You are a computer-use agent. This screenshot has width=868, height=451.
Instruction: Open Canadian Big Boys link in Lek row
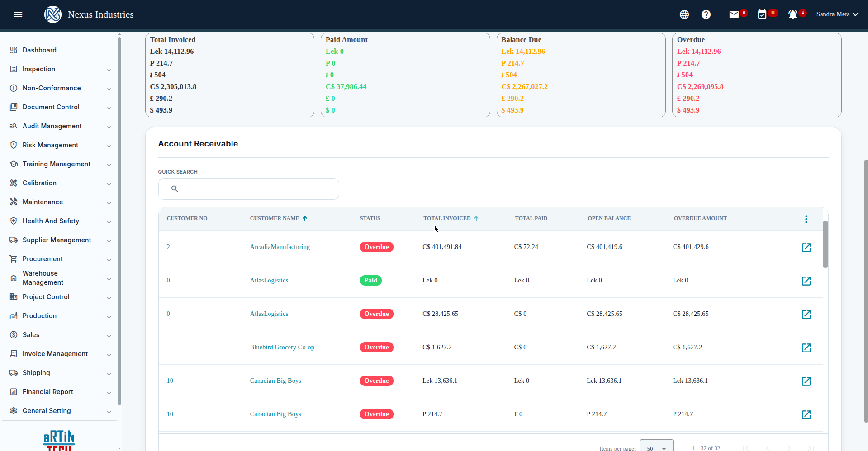pos(275,381)
